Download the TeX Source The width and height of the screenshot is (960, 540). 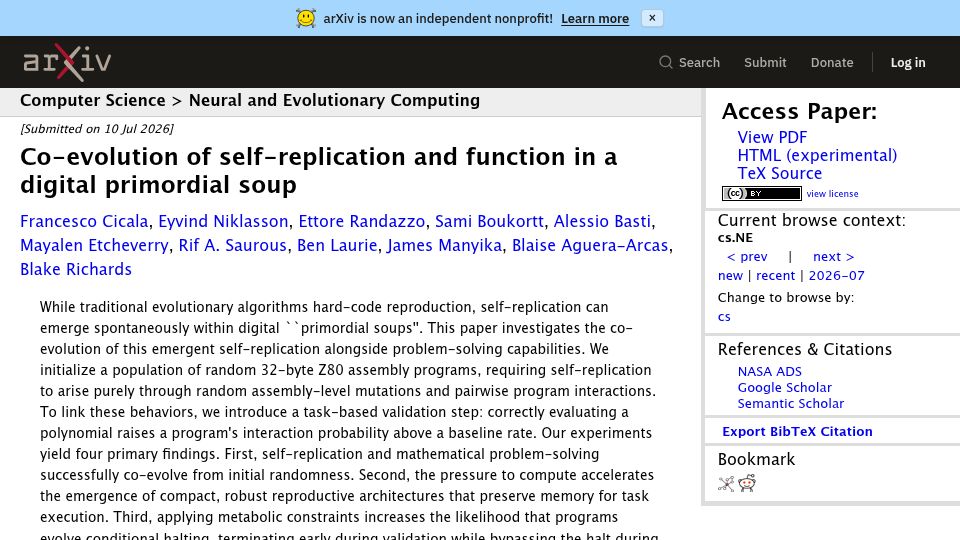click(779, 173)
